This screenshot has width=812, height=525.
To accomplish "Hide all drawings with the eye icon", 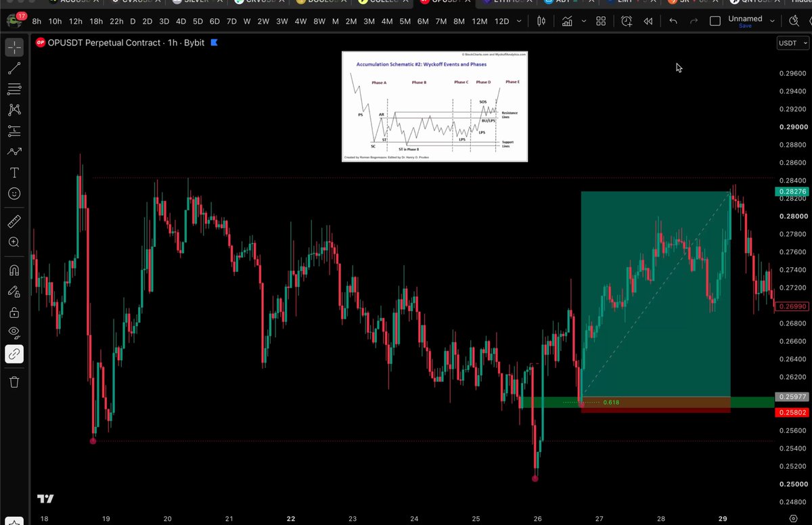I will [x=14, y=332].
